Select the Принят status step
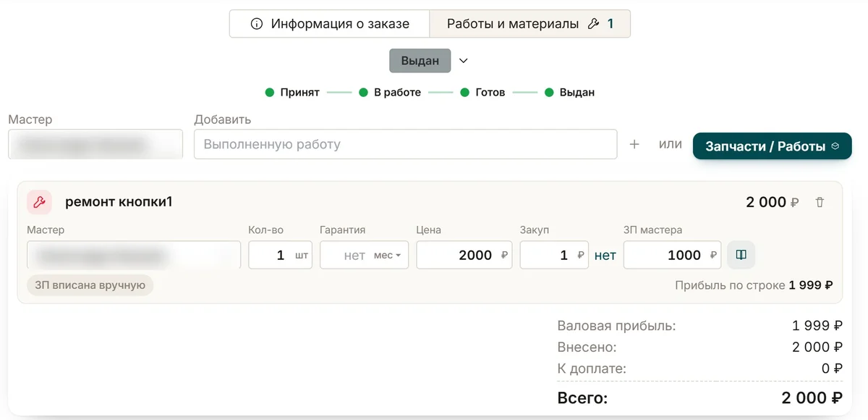The image size is (868, 420). 292,93
